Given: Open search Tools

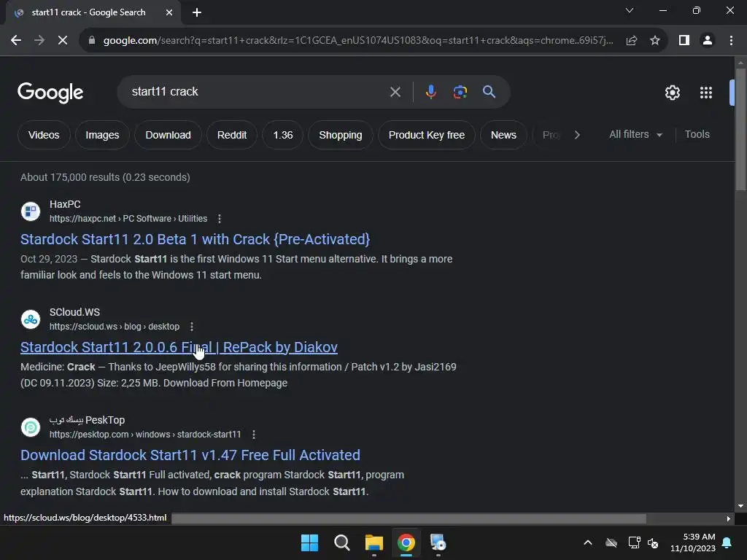Looking at the screenshot, I should pos(697,135).
